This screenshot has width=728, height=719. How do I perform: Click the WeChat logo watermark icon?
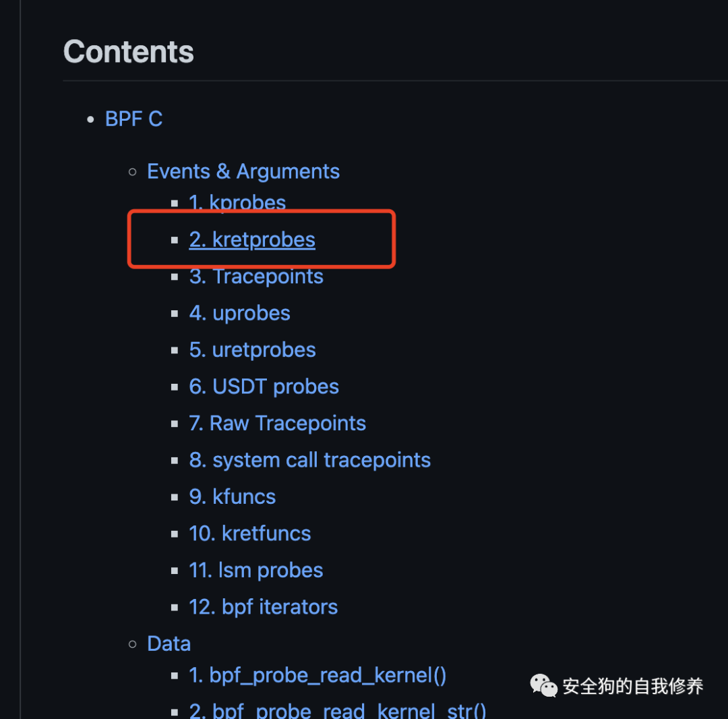click(x=543, y=686)
